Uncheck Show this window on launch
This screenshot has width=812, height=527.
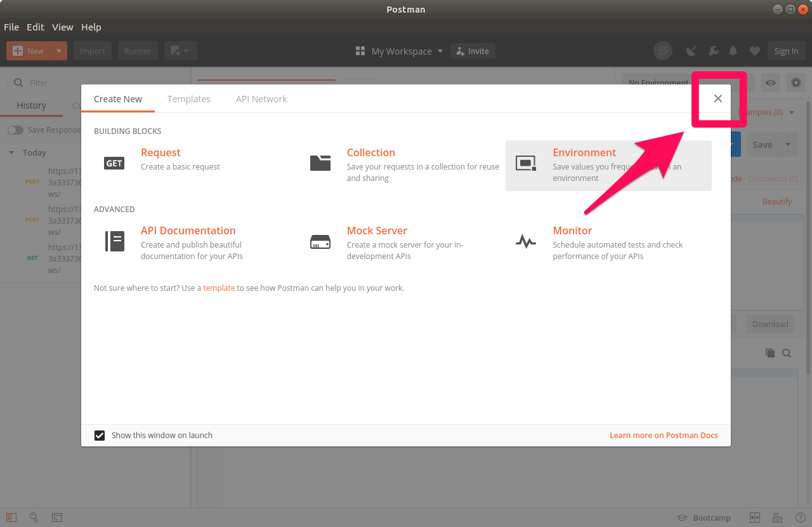coord(100,436)
